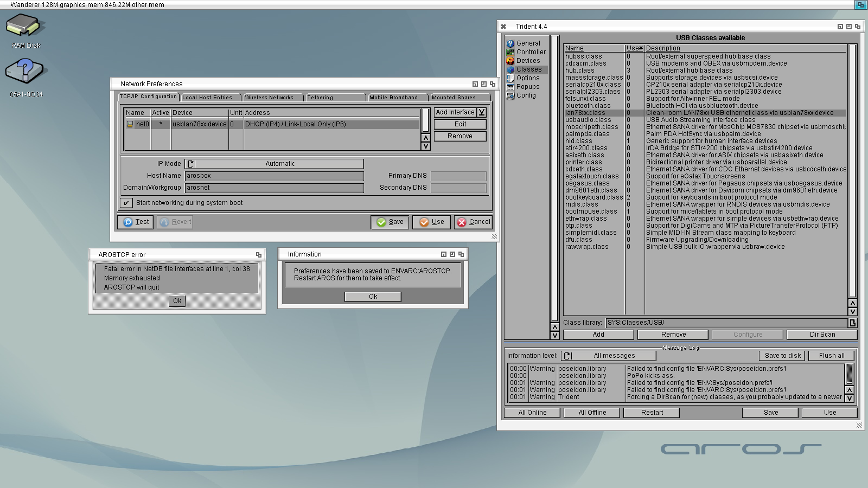Image resolution: width=868 pixels, height=488 pixels.
Task: Click the Domain/Workgroup field containing arosnet
Action: [x=275, y=188]
